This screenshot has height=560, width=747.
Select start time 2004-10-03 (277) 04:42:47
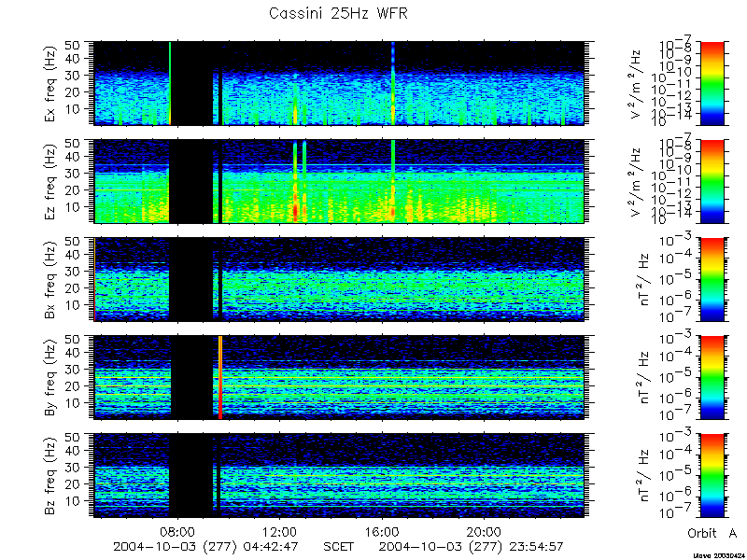point(205,546)
